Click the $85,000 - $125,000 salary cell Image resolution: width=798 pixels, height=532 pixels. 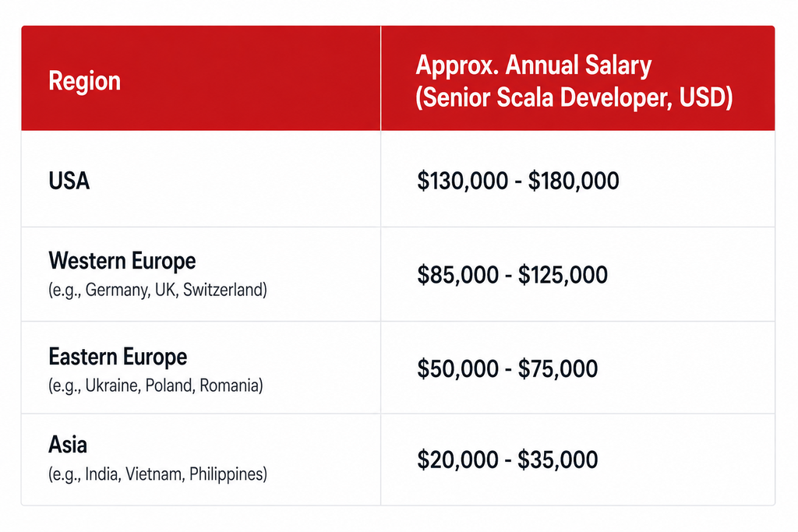tap(512, 275)
